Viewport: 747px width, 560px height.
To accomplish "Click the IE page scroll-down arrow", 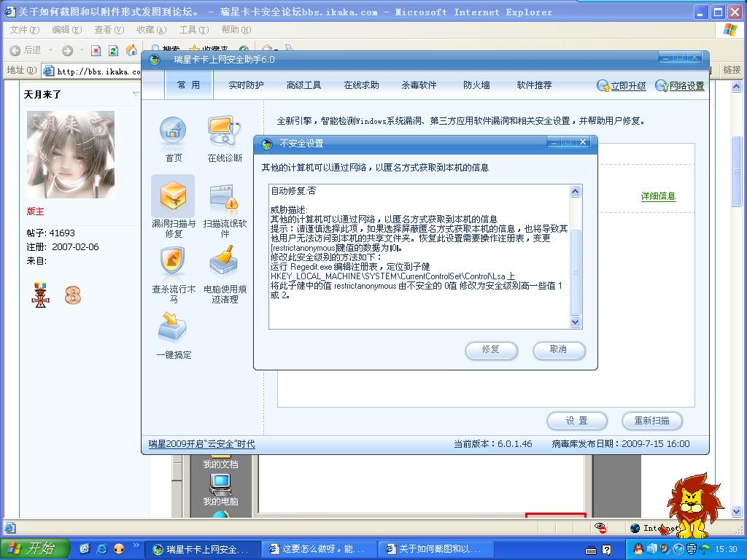I will tap(736, 512).
